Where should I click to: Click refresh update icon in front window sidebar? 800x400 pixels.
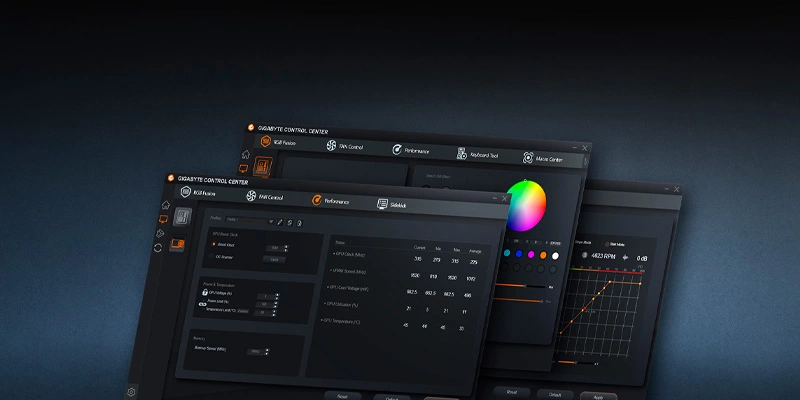click(158, 247)
